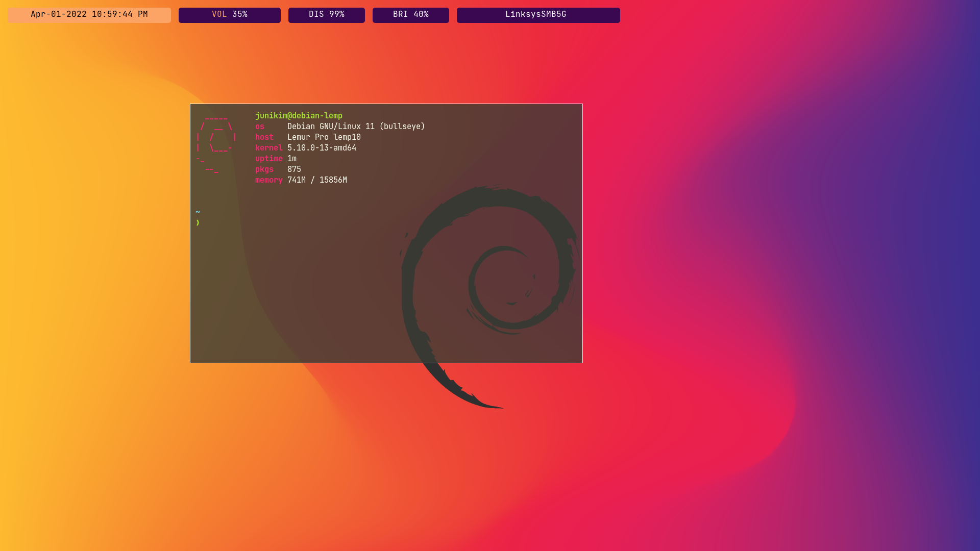Click the 'os' label in terminal
This screenshot has width=980, height=551.
click(260, 127)
